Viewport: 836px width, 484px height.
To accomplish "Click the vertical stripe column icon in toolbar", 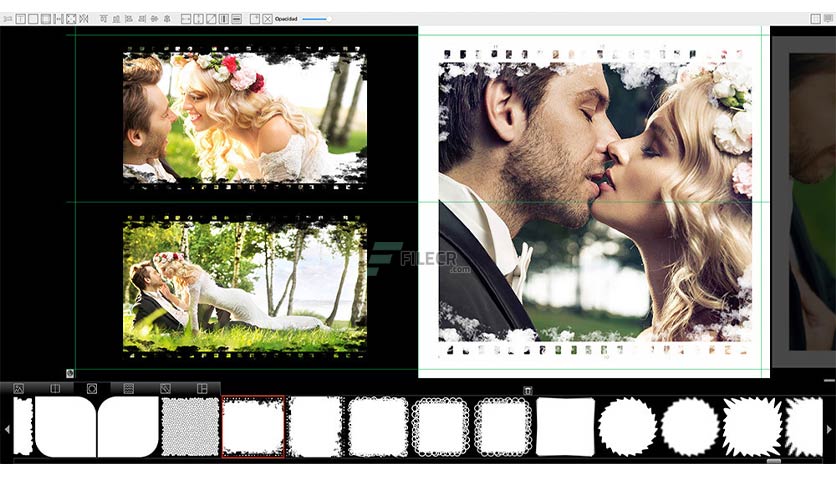I will [224, 19].
